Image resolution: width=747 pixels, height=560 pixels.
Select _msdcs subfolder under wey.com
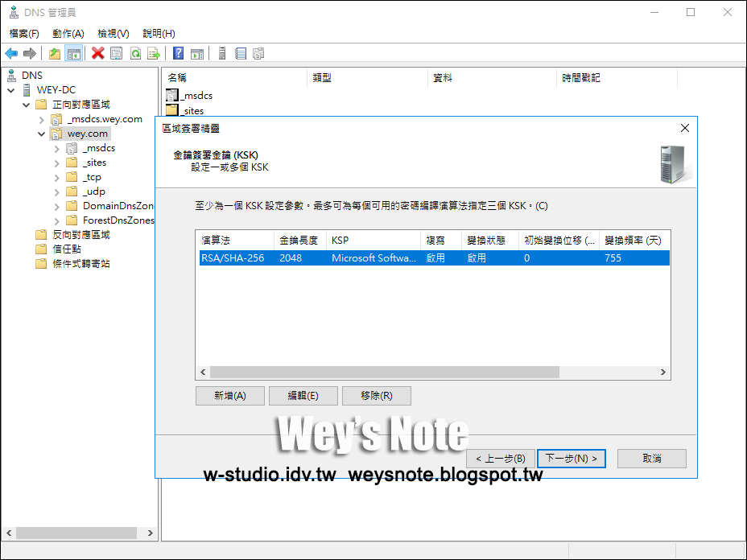[x=99, y=148]
